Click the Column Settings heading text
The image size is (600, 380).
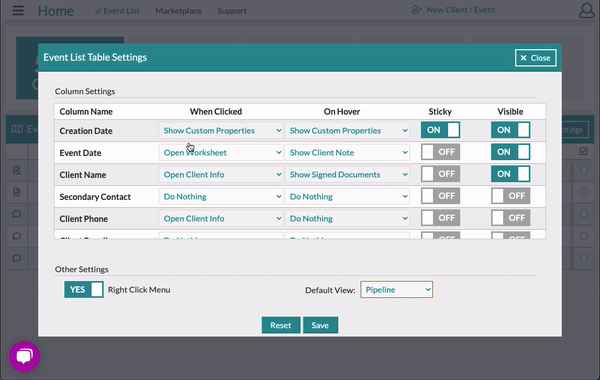coord(85,91)
